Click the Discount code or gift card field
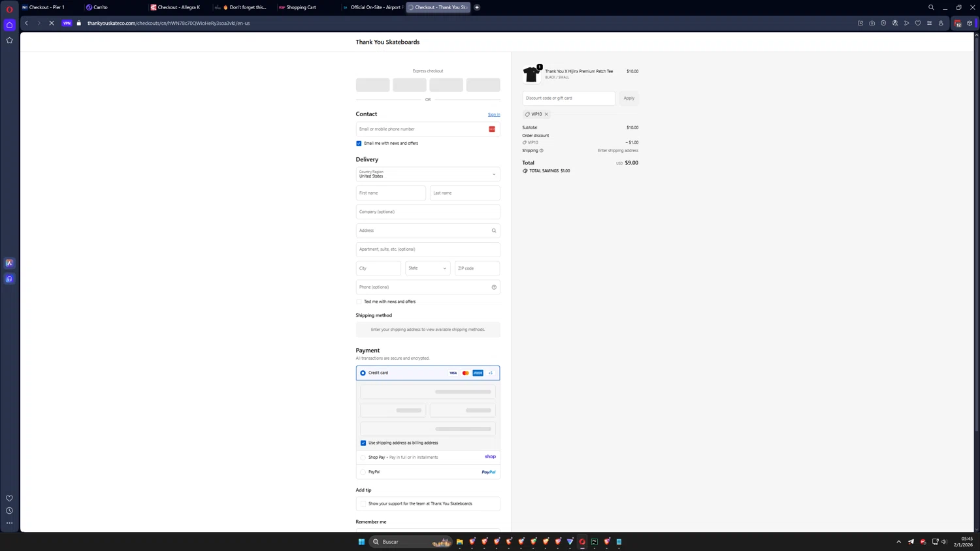The width and height of the screenshot is (980, 551). [568, 98]
